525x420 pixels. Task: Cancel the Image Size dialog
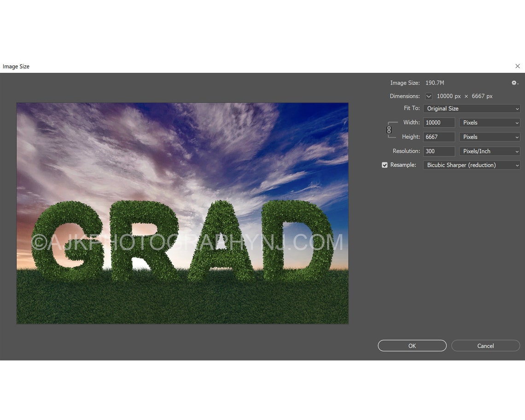(485, 345)
